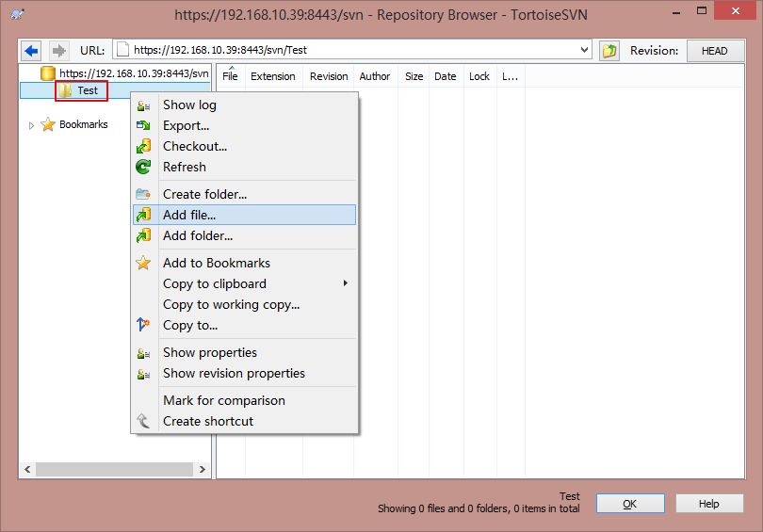Screen dimensions: 763x532
Task: Select Add to Bookmarks entry
Action: point(244,263)
